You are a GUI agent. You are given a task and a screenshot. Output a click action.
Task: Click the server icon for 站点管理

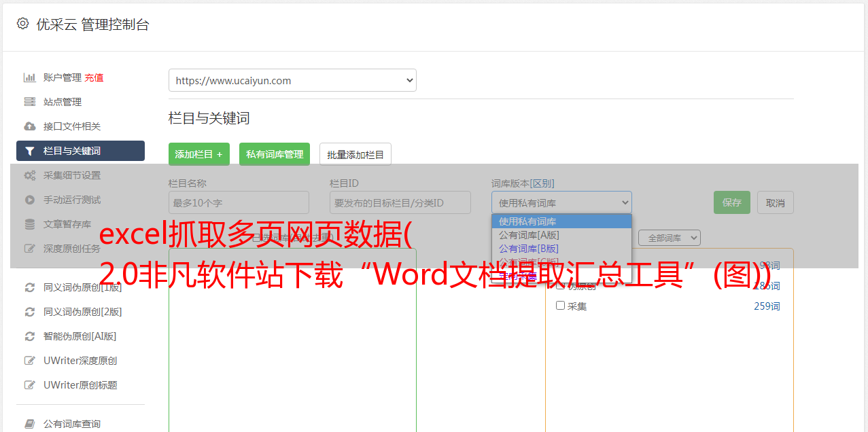point(30,102)
